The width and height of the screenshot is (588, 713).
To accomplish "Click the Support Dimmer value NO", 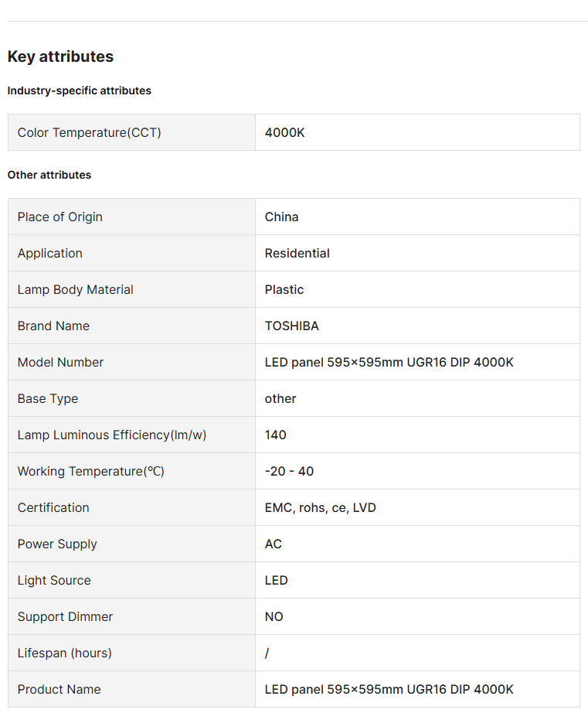I will [274, 616].
